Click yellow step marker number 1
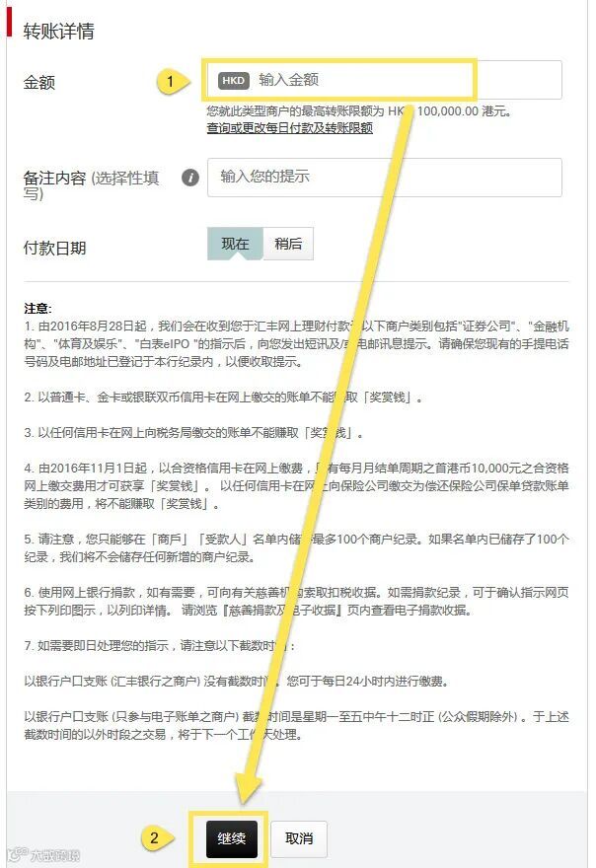596x868 pixels. tap(171, 81)
